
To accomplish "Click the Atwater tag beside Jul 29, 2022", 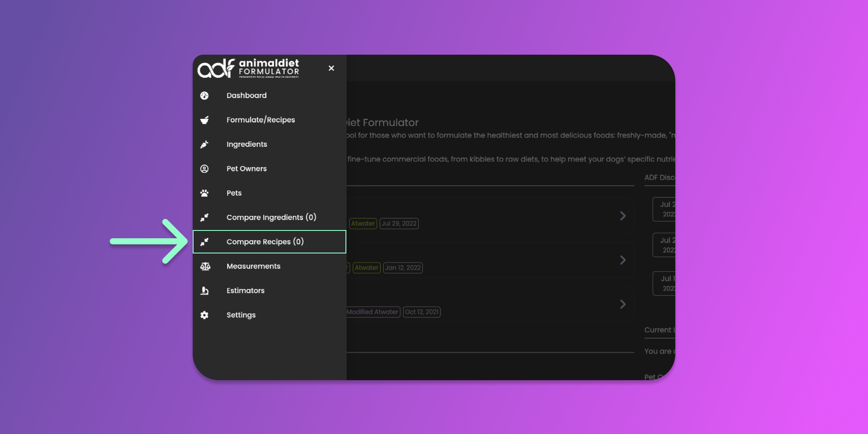I will (x=363, y=224).
